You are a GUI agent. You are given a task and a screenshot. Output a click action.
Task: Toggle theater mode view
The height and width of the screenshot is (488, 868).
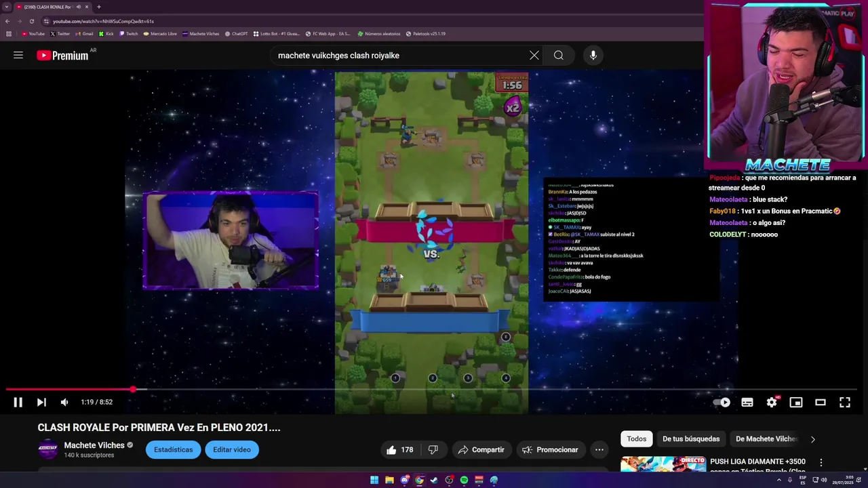(x=821, y=403)
